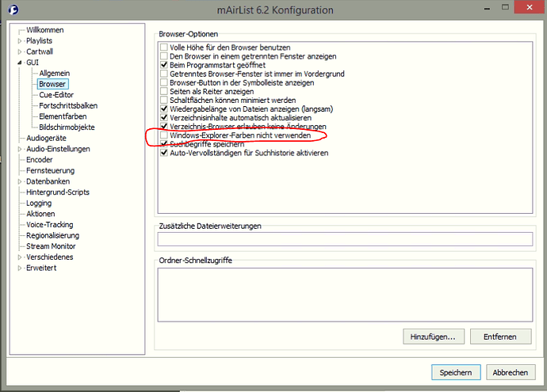Expand the Erweitert tree node
This screenshot has width=547, height=392.
pos(20,268)
